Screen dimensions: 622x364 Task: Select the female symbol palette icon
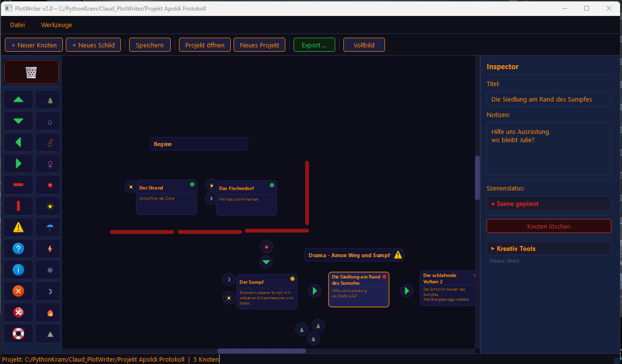click(x=50, y=164)
